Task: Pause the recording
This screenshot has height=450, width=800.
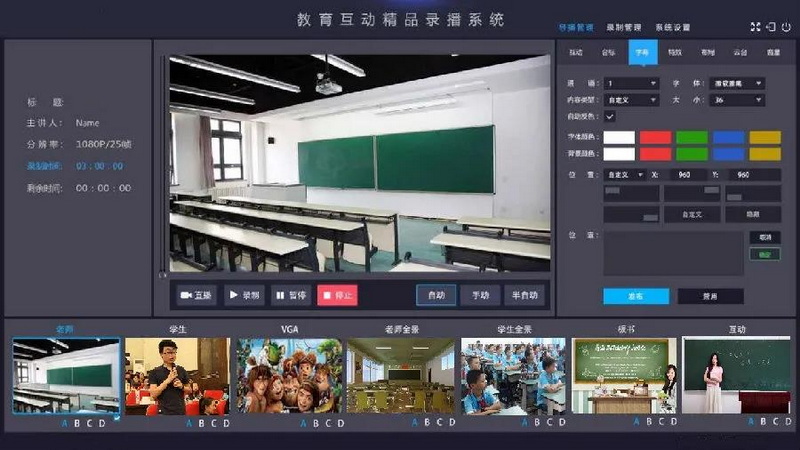Action: pos(289,295)
